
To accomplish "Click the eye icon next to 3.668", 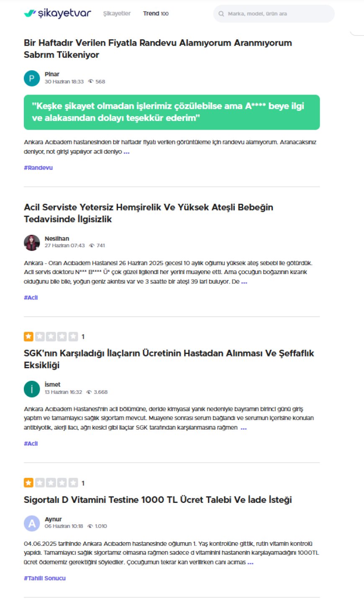I will coord(89,392).
